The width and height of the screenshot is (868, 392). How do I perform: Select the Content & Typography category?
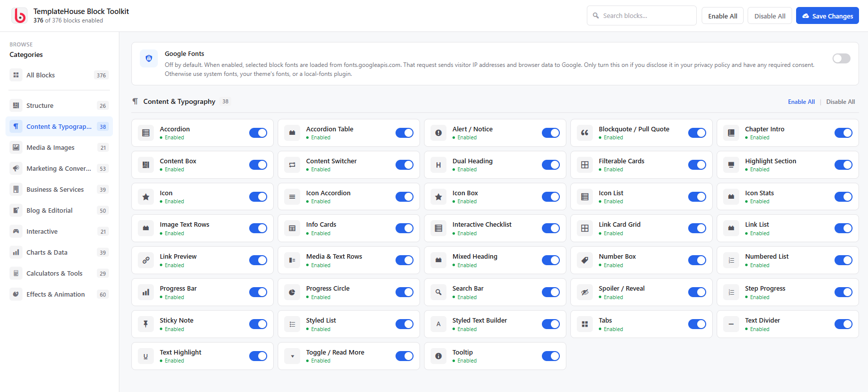(59, 126)
